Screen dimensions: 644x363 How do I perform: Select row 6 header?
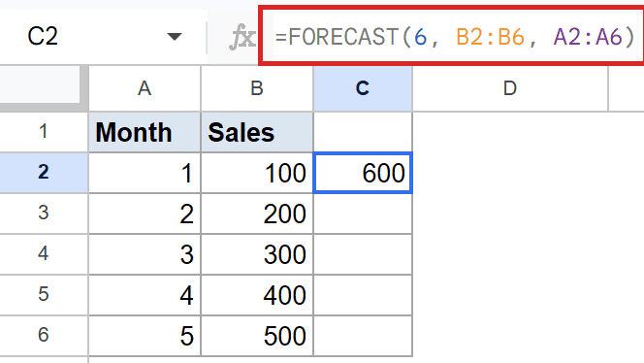44,335
